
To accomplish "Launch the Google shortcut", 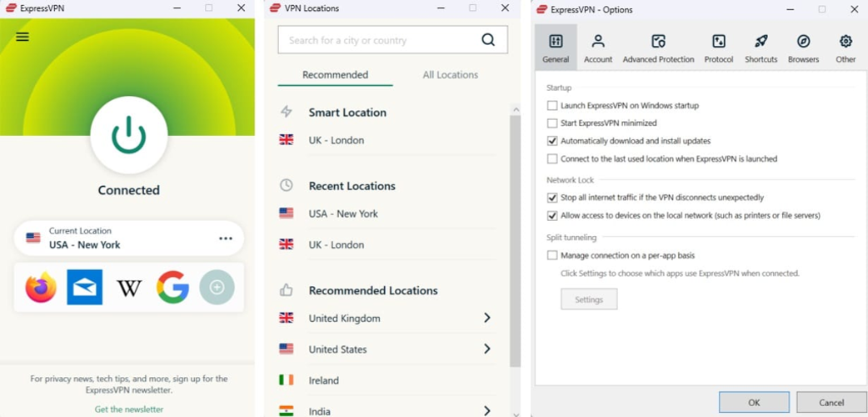I will click(172, 288).
